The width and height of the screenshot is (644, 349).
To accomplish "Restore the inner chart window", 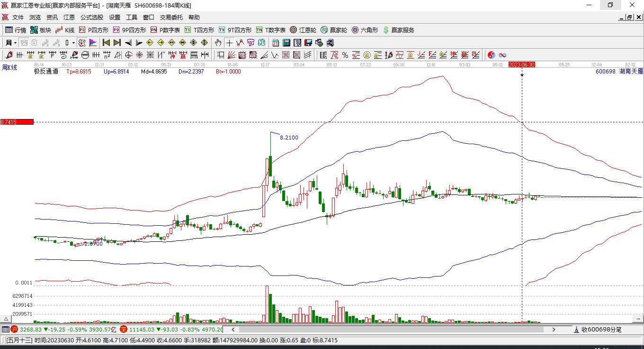I will pyautogui.click(x=629, y=18).
